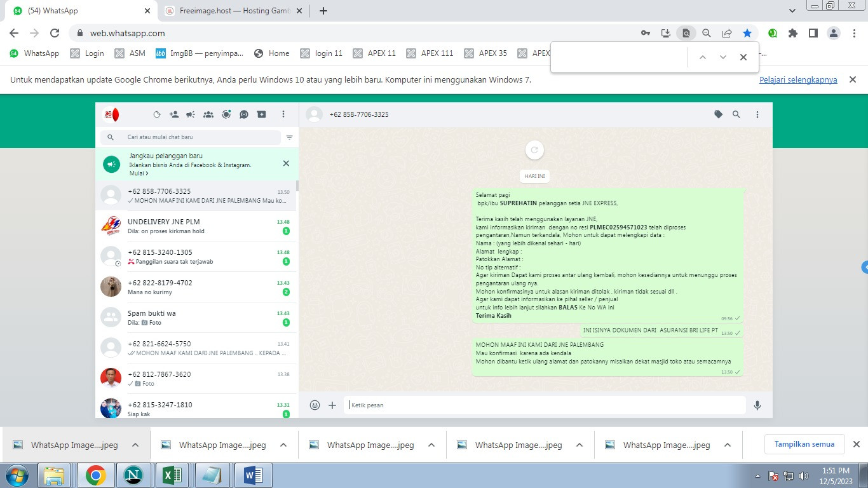Close the find-in-page bar
Image resolution: width=868 pixels, height=488 pixels.
pos(743,57)
